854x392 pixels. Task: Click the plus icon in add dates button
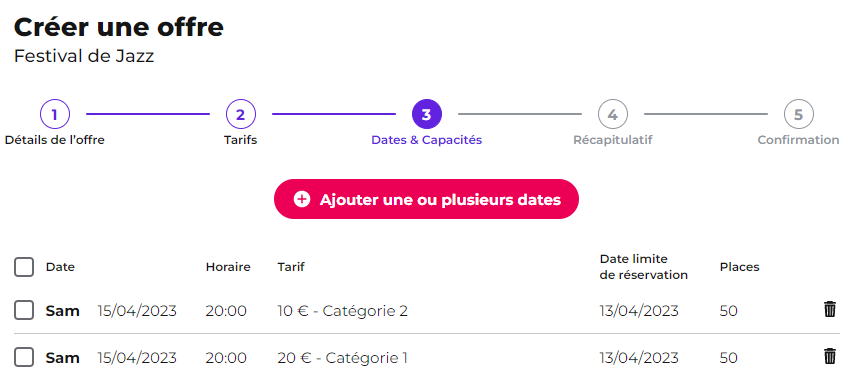point(302,199)
